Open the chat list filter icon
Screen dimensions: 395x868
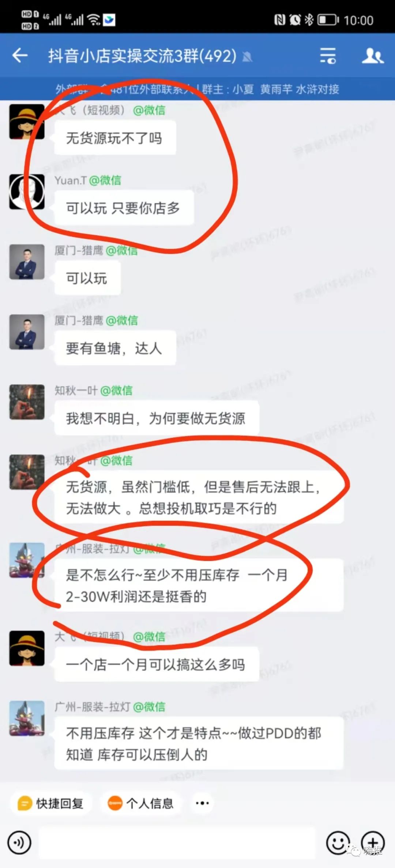(x=328, y=56)
